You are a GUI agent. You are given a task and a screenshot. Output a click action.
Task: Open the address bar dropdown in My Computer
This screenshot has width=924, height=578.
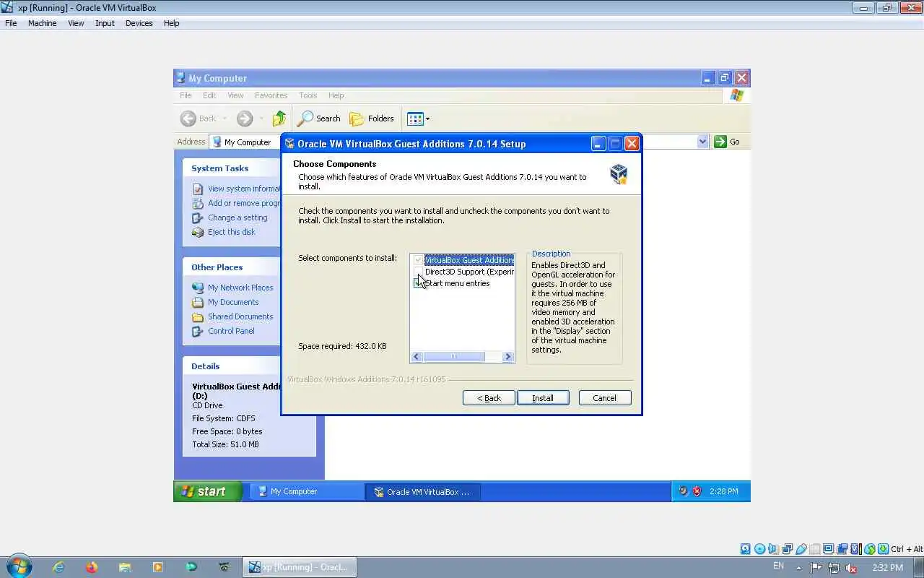click(x=703, y=142)
